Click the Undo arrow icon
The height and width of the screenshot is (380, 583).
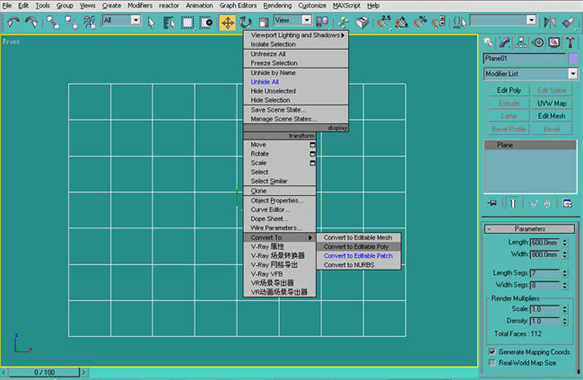13,22
